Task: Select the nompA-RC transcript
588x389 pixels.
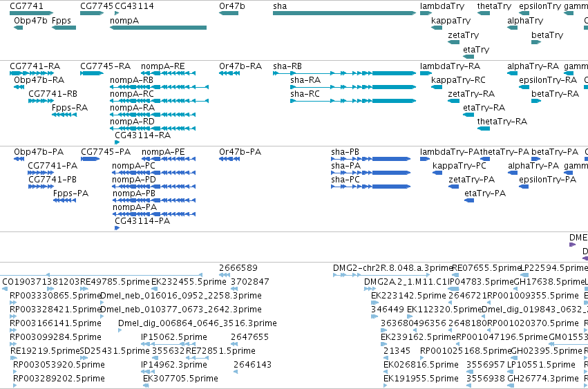Action: pyautogui.click(x=159, y=101)
